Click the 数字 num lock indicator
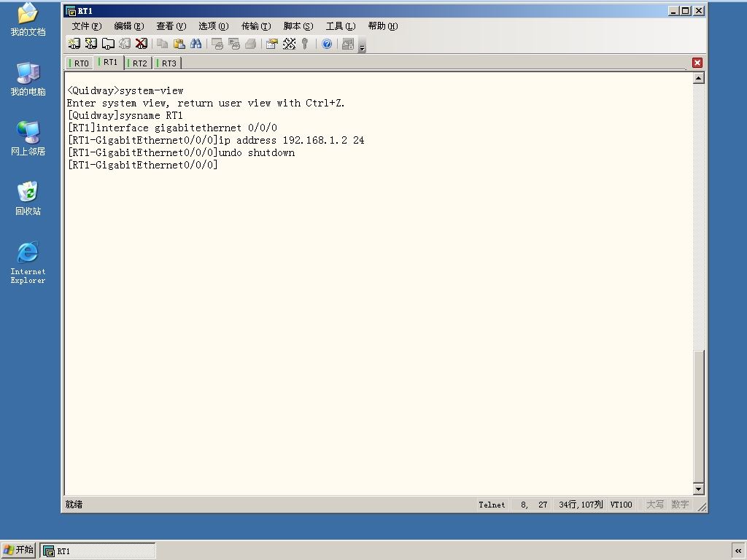747x560 pixels. 680,505
